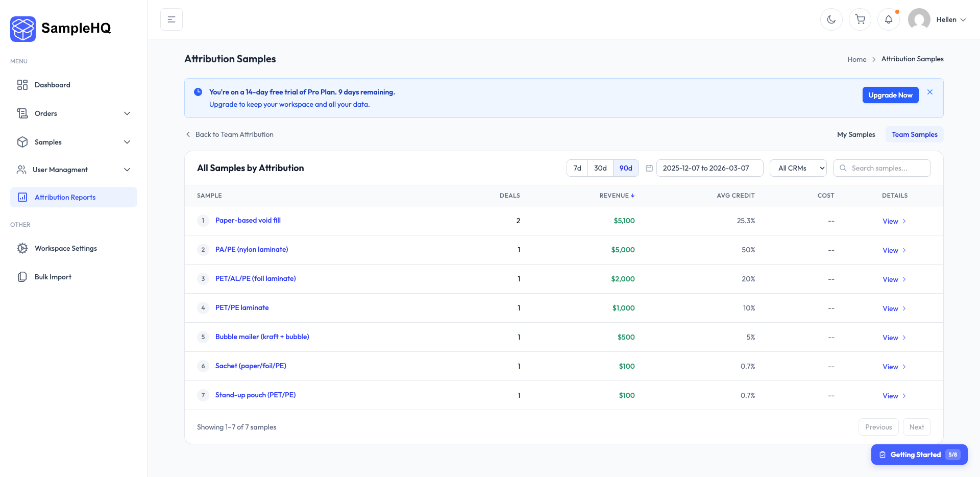This screenshot has width=980, height=477.
Task: Open notifications bell icon
Action: [889, 19]
